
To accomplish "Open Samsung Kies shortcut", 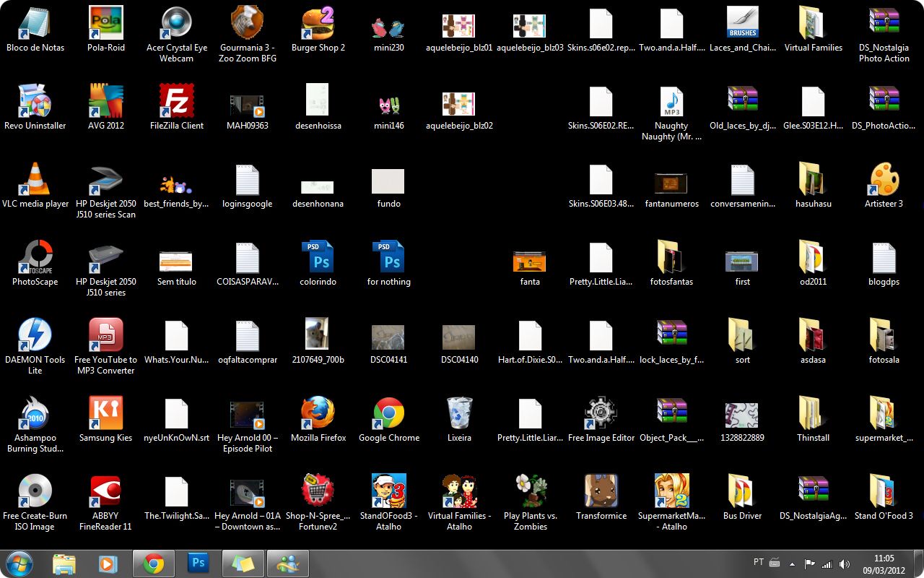I will (x=106, y=414).
